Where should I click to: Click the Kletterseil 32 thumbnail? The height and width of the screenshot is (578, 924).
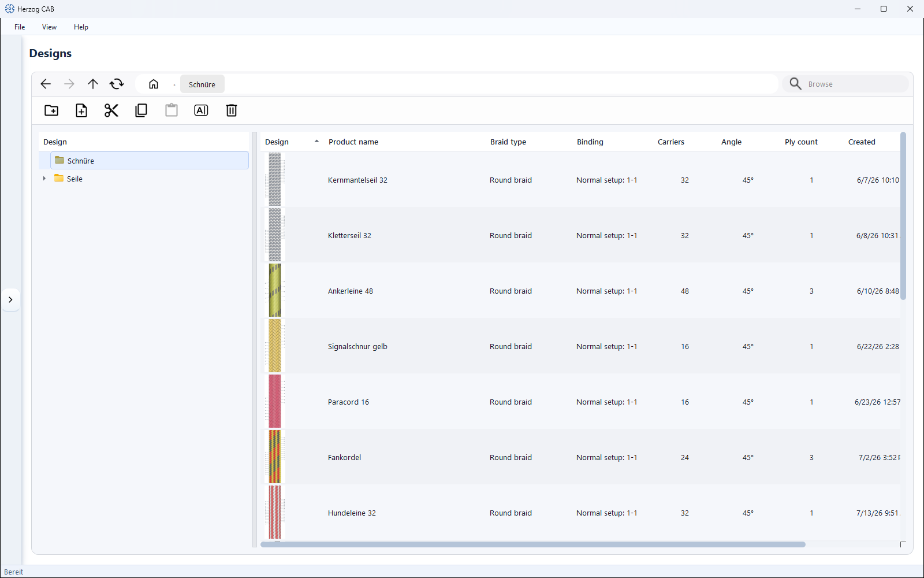coord(275,235)
